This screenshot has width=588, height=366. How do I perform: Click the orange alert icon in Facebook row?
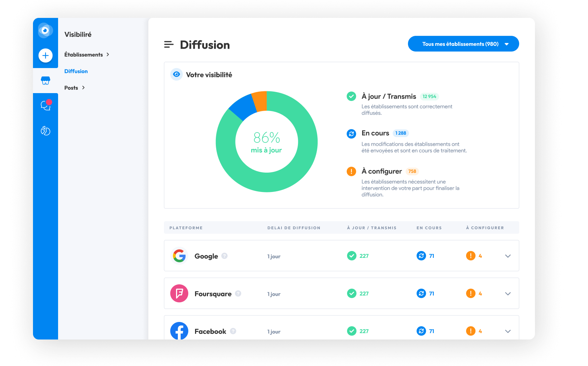click(x=471, y=331)
